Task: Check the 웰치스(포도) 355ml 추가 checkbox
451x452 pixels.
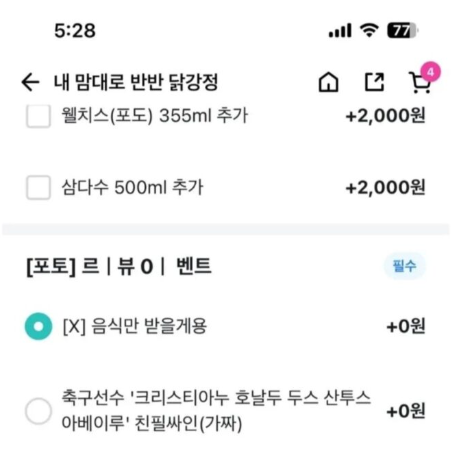Action: (38, 116)
